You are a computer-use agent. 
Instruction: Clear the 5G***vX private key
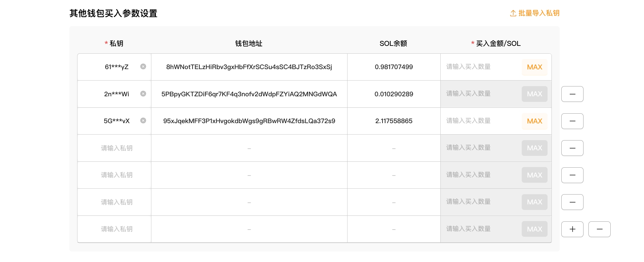pos(143,121)
